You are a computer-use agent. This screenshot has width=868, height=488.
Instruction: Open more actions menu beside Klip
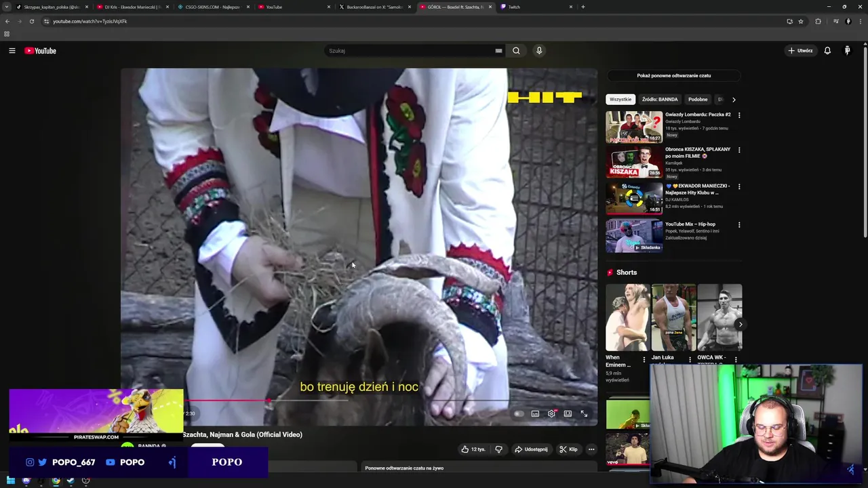click(591, 449)
